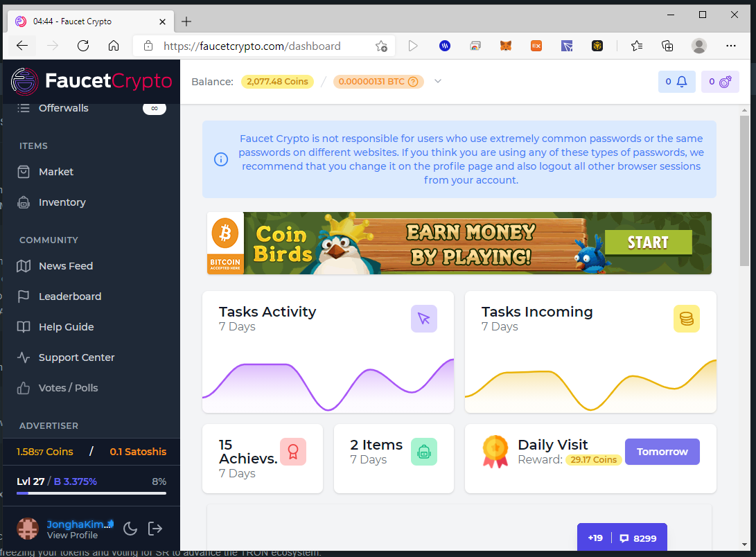756x557 pixels.
Task: Click the Offerwalls infinity badge
Action: 155,108
